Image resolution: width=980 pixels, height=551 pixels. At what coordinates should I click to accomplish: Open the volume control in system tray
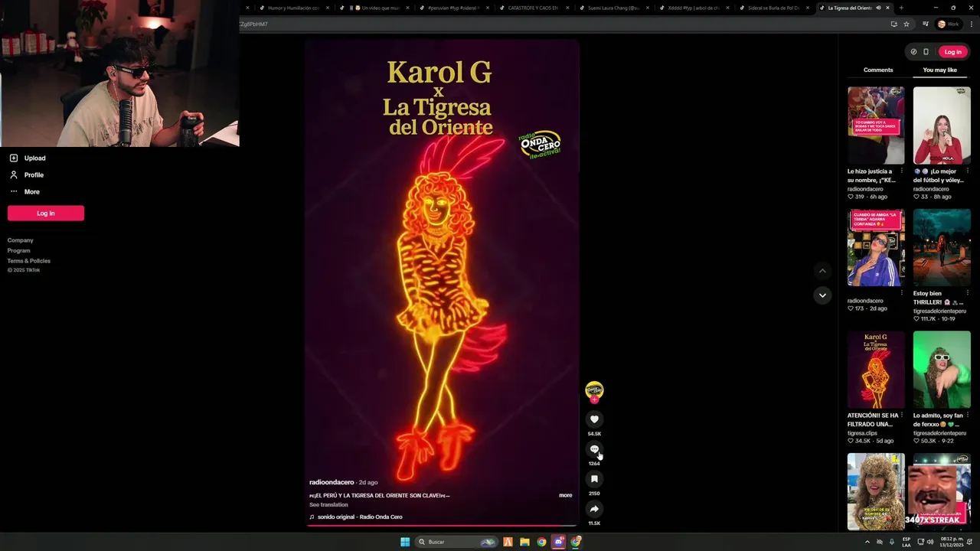coord(929,542)
